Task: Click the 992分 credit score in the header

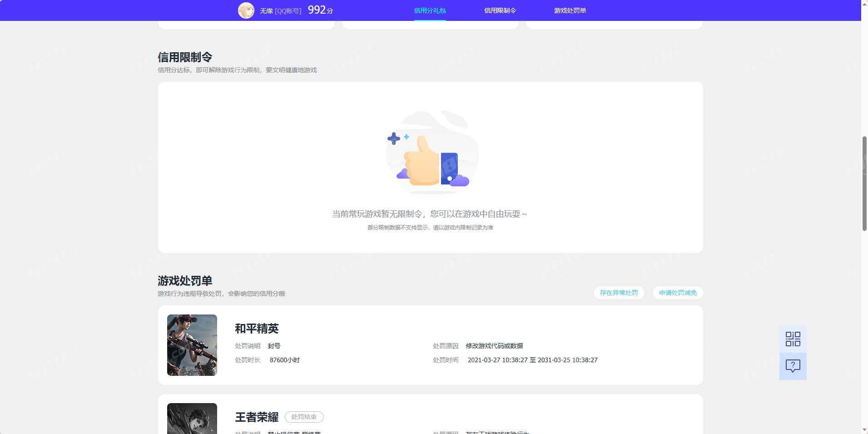Action: click(x=321, y=10)
